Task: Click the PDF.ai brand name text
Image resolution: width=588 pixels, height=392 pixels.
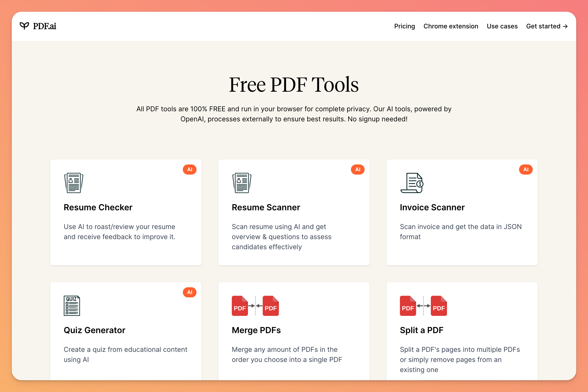Action: 45,26
